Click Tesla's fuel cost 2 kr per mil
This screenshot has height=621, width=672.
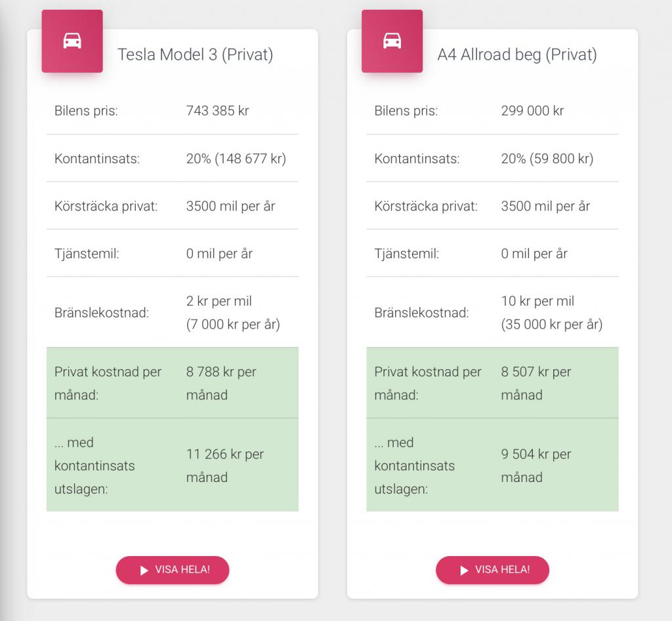click(219, 301)
